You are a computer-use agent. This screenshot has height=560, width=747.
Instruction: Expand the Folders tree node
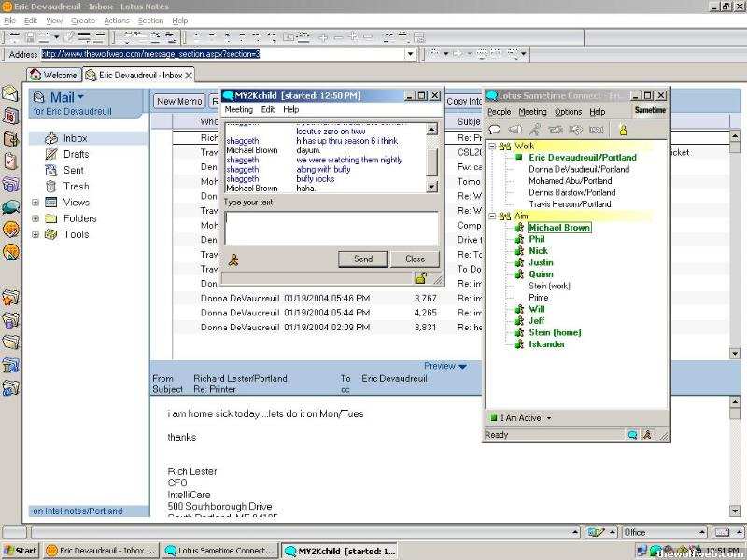[35, 218]
